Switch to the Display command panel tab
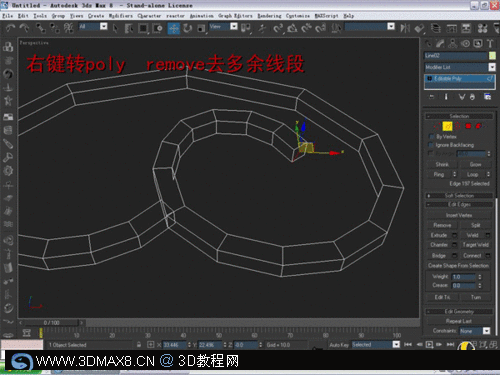The width and height of the screenshot is (500, 375). (x=478, y=44)
